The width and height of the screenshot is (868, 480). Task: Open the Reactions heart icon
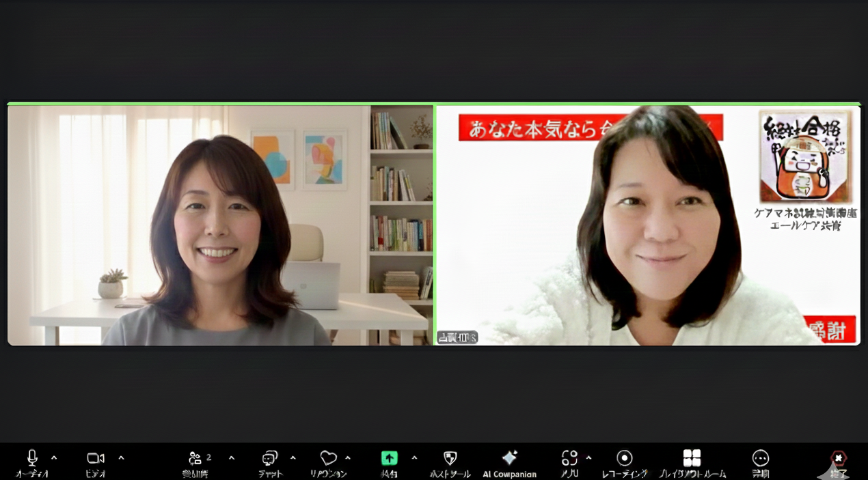point(328,458)
